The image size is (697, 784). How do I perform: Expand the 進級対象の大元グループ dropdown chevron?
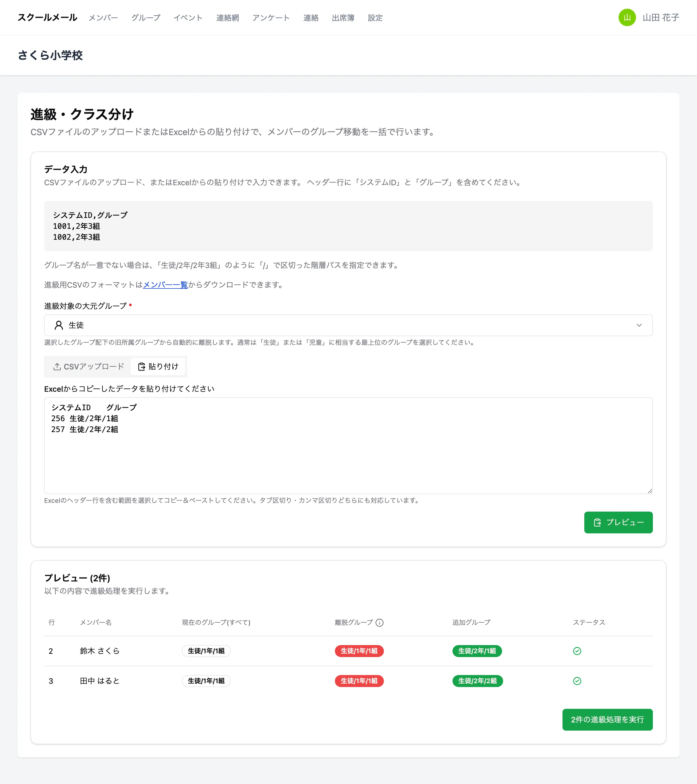[639, 325]
